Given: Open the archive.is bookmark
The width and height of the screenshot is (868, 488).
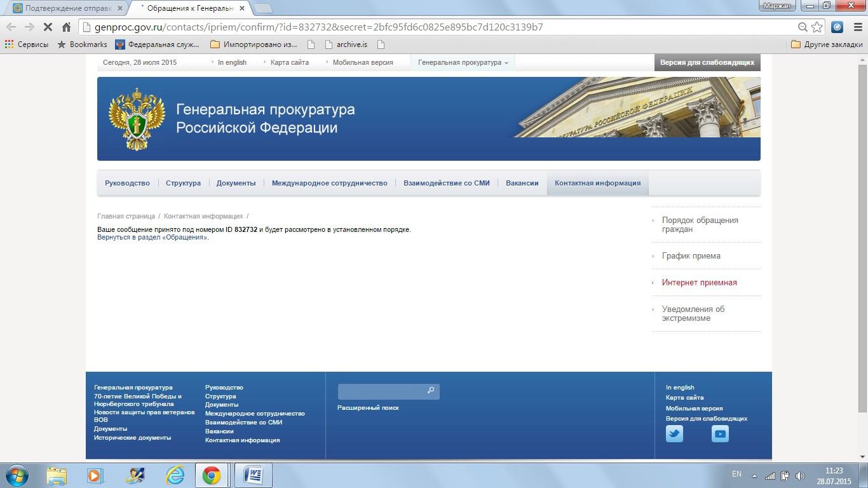Looking at the screenshot, I should 346,44.
